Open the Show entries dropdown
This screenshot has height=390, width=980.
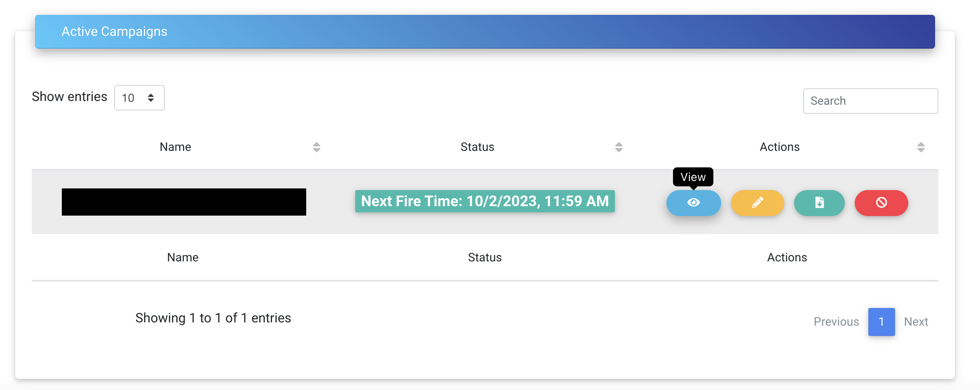pyautogui.click(x=139, y=98)
